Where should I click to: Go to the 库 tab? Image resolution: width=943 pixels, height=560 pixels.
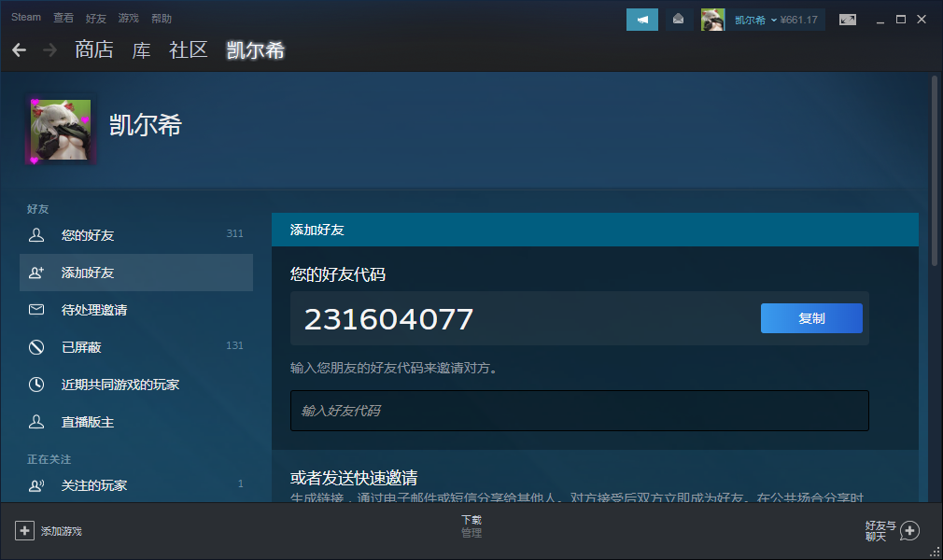click(x=141, y=49)
